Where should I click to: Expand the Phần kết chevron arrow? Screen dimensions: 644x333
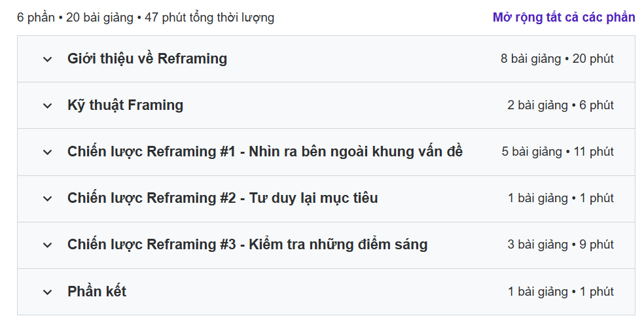click(47, 292)
